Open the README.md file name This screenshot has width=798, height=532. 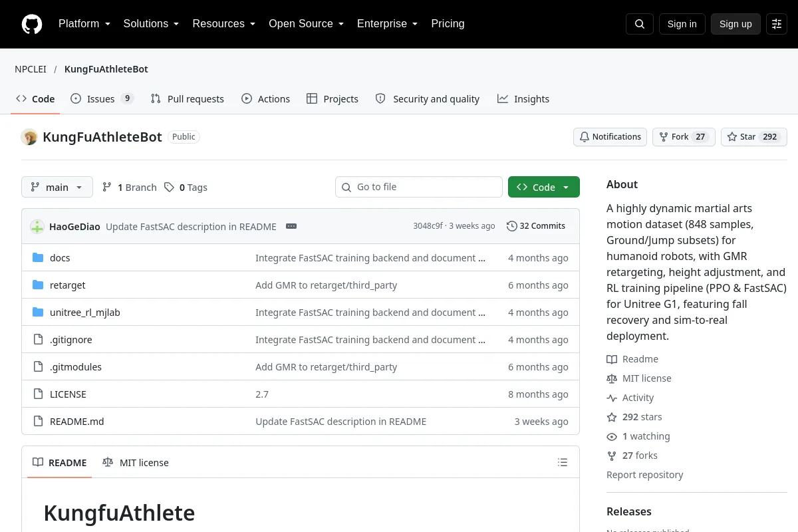pos(77,422)
